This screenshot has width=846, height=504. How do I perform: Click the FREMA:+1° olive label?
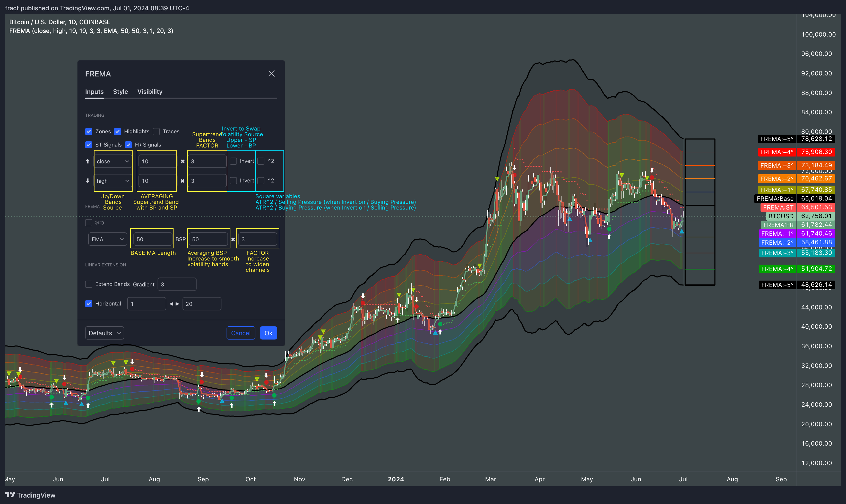[x=777, y=190]
